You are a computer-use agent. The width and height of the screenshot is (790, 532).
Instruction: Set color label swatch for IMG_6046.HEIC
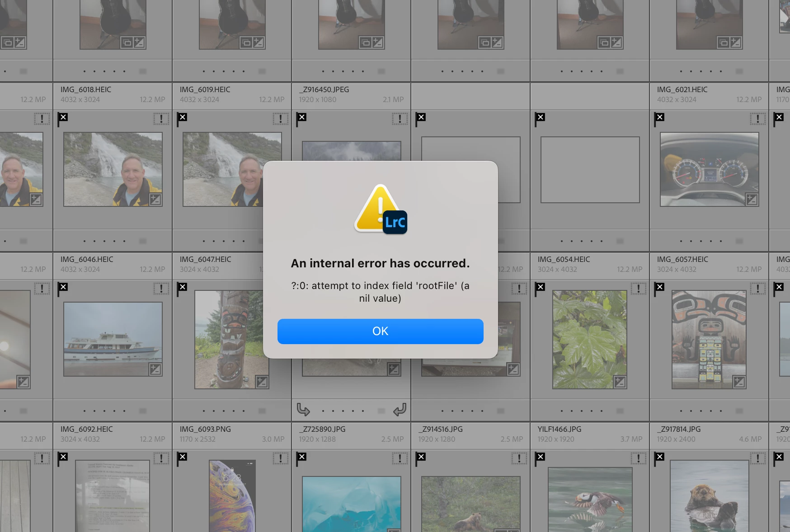(x=143, y=411)
